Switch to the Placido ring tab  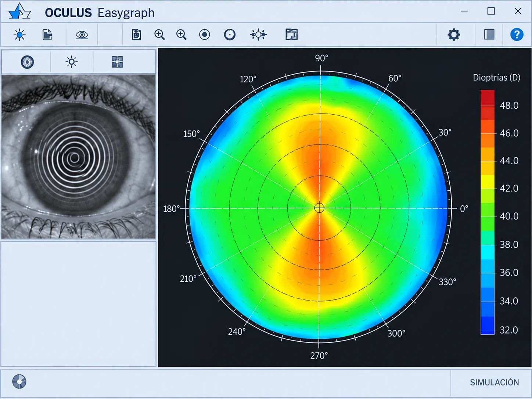tap(27, 62)
